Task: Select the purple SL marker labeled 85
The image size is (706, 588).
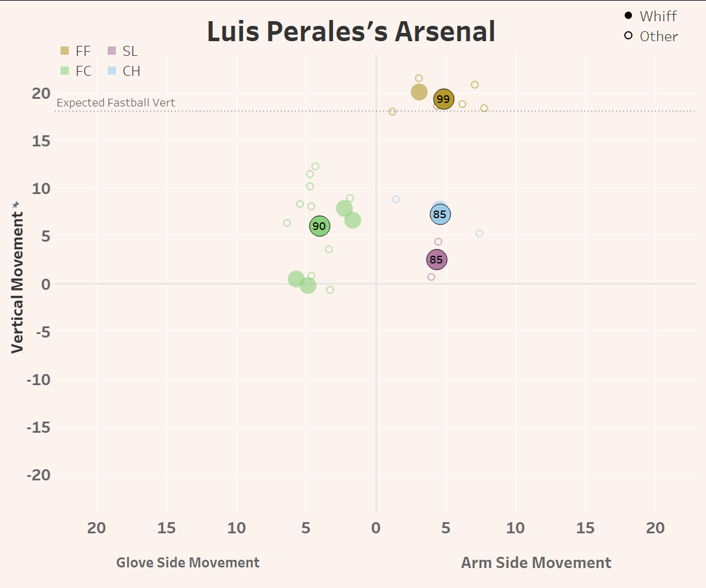Action: coord(437,259)
